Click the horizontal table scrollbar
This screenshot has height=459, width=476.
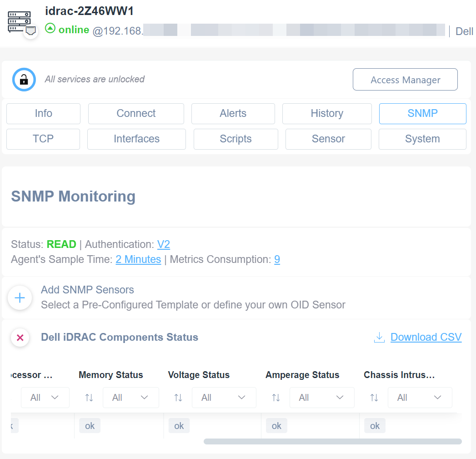[333, 441]
